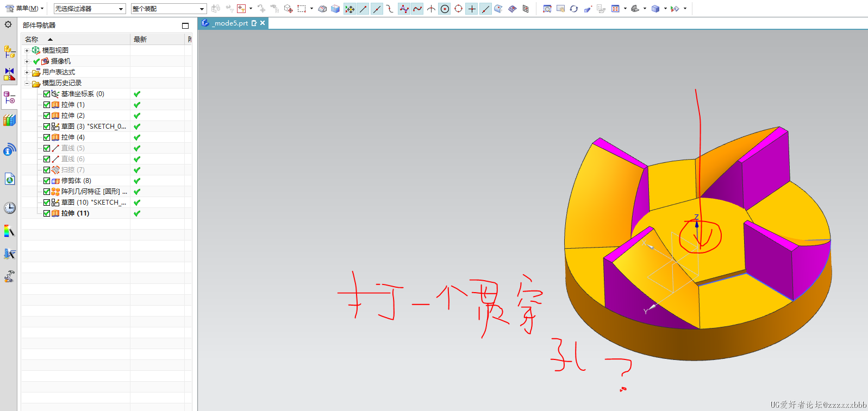This screenshot has height=411, width=868.
Task: Click the rotate view icon
Action: click(574, 9)
